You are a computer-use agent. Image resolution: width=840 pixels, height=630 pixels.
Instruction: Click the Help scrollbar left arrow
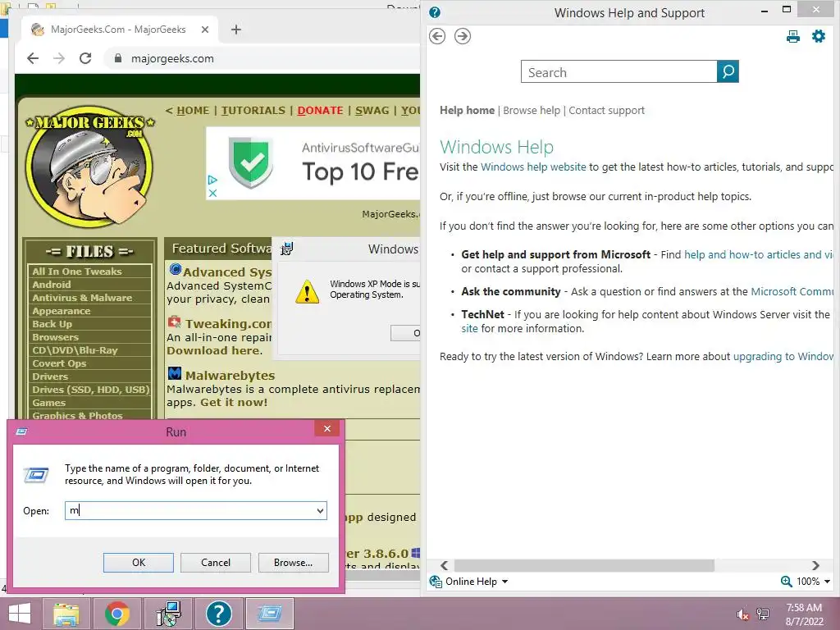[x=444, y=566]
